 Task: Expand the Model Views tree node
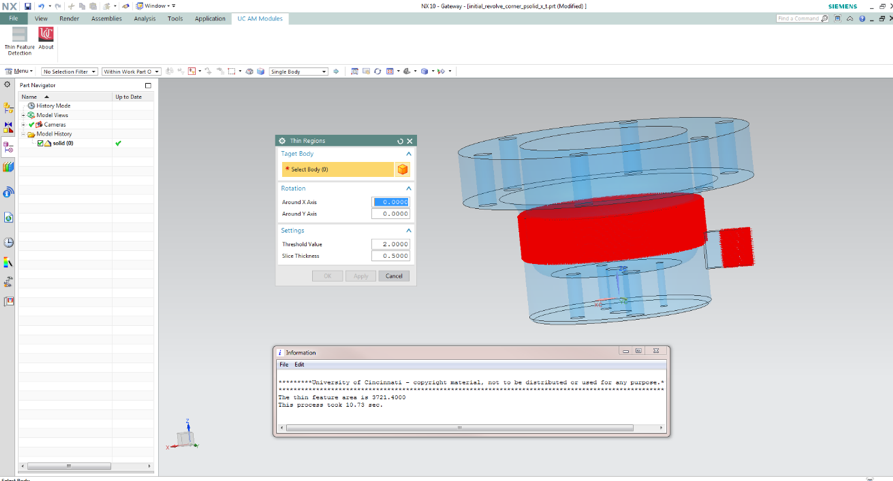point(23,115)
